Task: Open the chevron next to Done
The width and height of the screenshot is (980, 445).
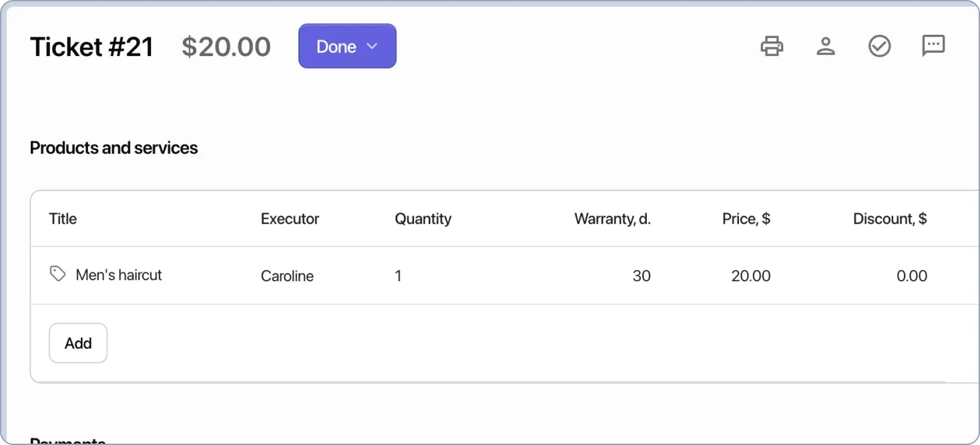Action: click(x=372, y=46)
